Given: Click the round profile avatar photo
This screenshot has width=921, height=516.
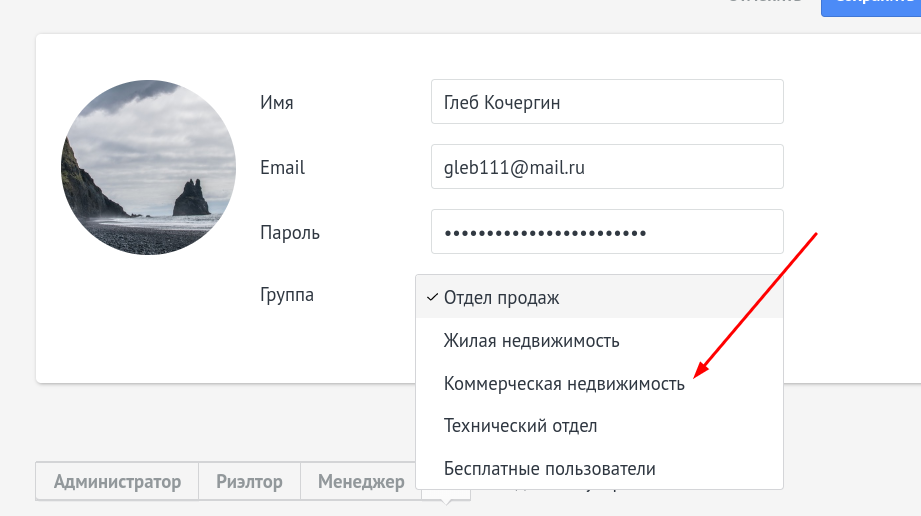Looking at the screenshot, I should (149, 167).
